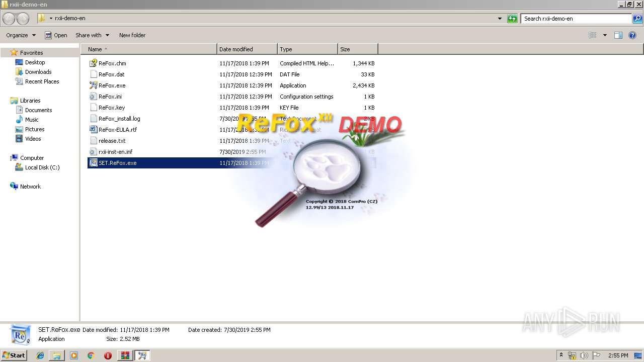Select ReFox_install.log in the file list
This screenshot has height=362, width=644.
[119, 119]
